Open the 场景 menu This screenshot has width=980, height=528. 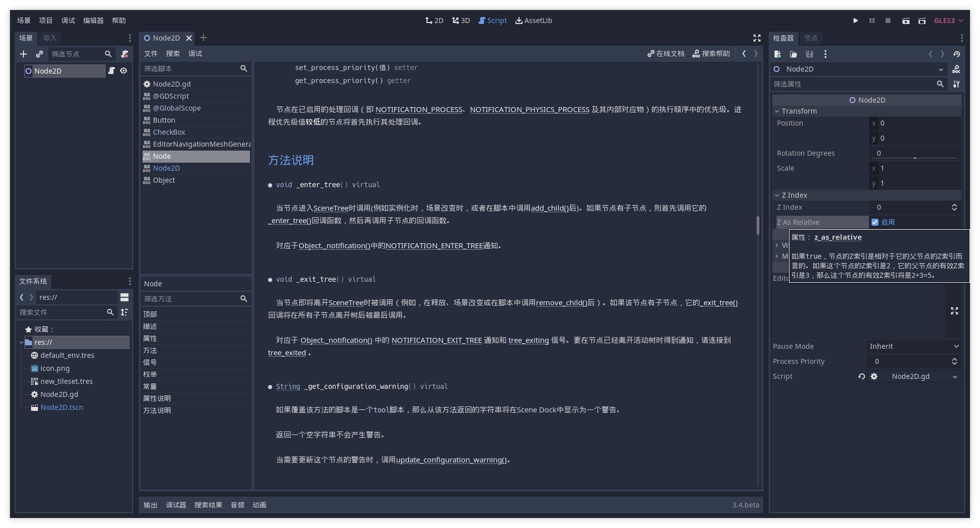coord(23,21)
